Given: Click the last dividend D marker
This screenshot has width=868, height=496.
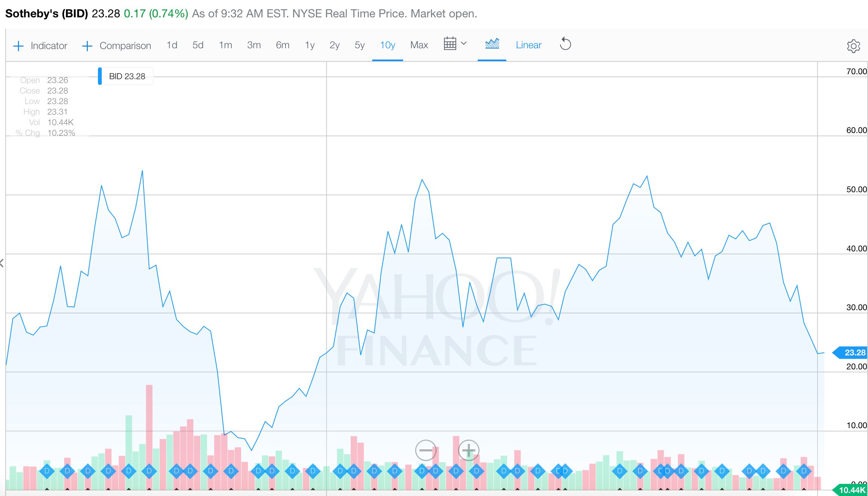Looking at the screenshot, I should pyautogui.click(x=804, y=471).
